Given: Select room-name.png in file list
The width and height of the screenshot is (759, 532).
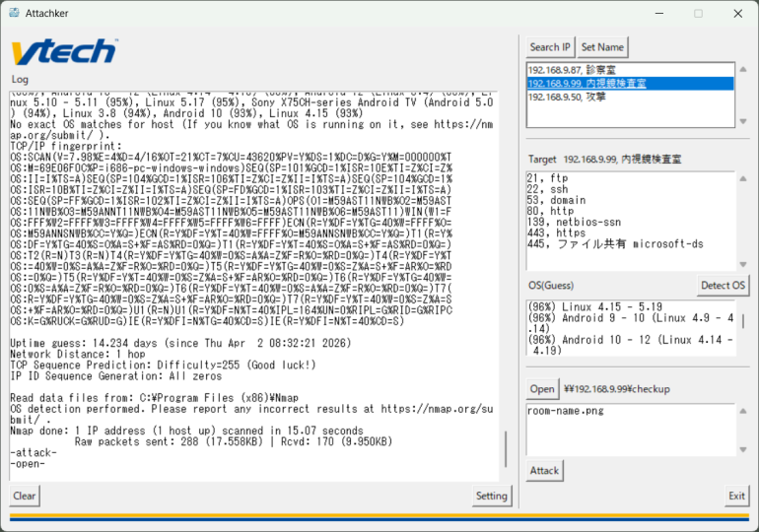Looking at the screenshot, I should coord(566,410).
